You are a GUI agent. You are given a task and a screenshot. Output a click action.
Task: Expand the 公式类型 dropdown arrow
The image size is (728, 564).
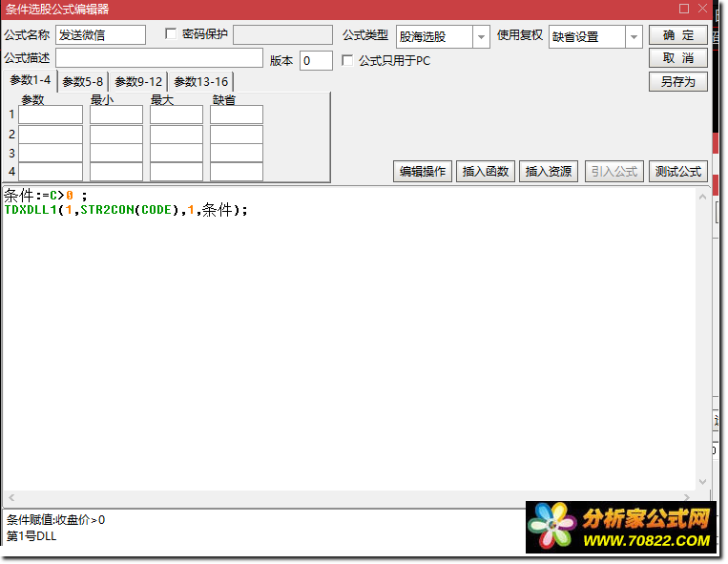pyautogui.click(x=482, y=37)
